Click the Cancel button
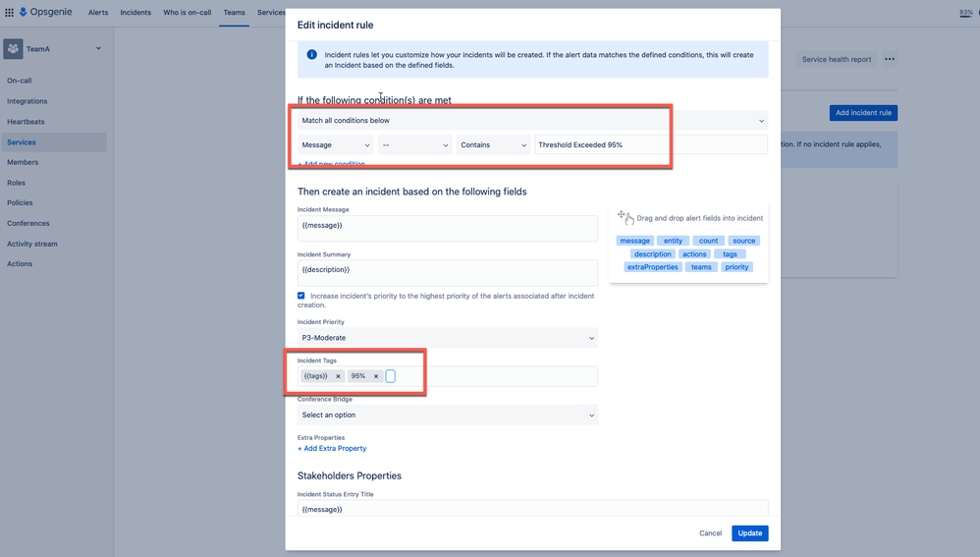Viewport: 980px width, 557px height. 711,533
